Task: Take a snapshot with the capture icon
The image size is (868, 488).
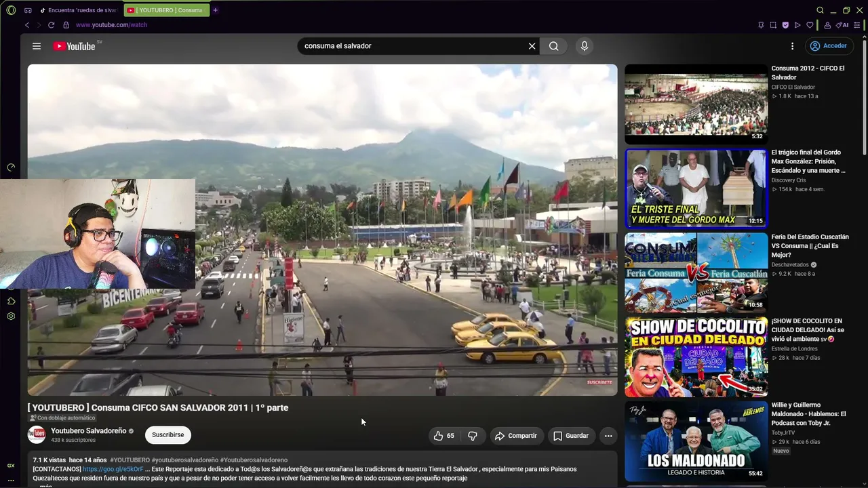Action: 773,25
